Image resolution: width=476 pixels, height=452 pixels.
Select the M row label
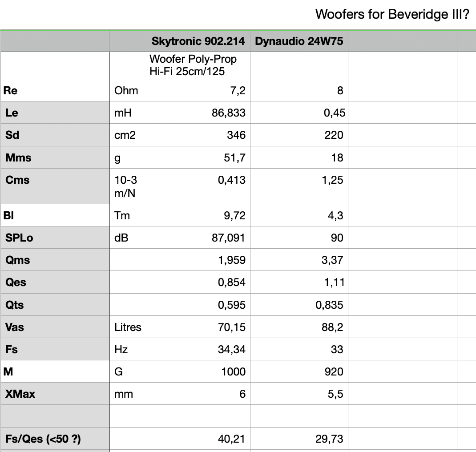tap(55, 371)
